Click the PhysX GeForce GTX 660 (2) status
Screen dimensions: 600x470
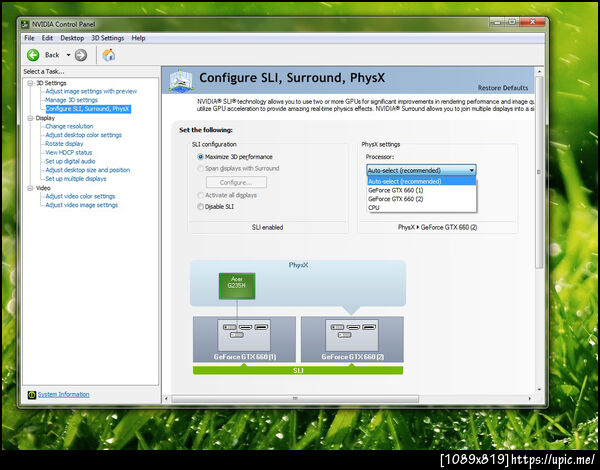point(437,227)
